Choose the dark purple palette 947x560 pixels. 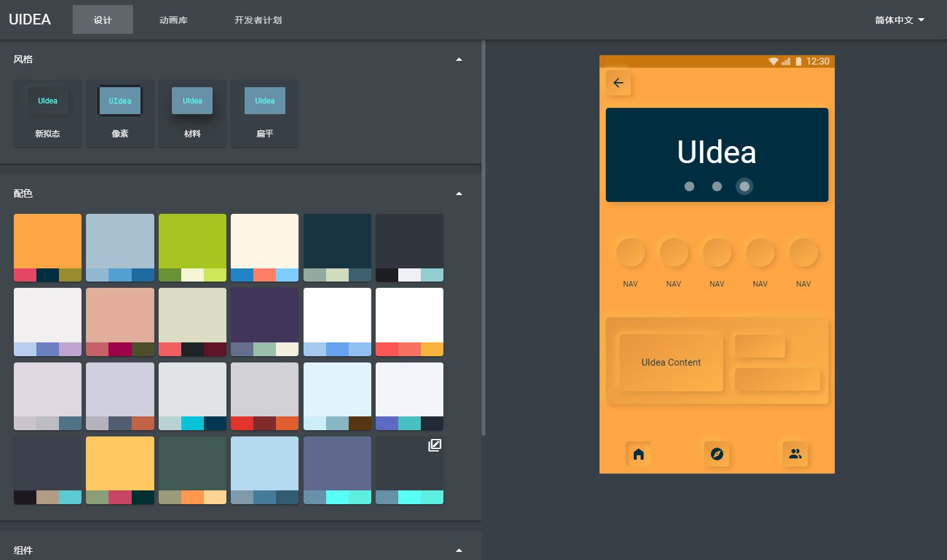[x=265, y=322]
